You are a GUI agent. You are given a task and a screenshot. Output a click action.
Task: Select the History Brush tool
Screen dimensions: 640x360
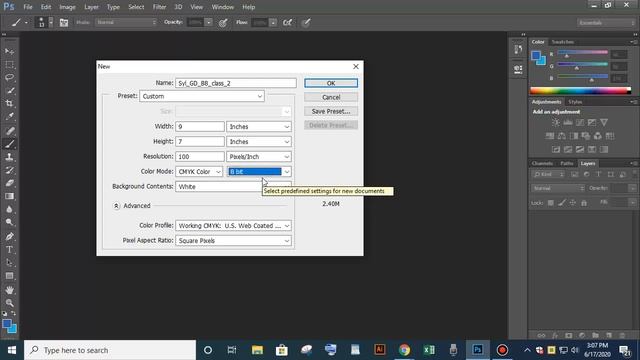click(x=9, y=170)
